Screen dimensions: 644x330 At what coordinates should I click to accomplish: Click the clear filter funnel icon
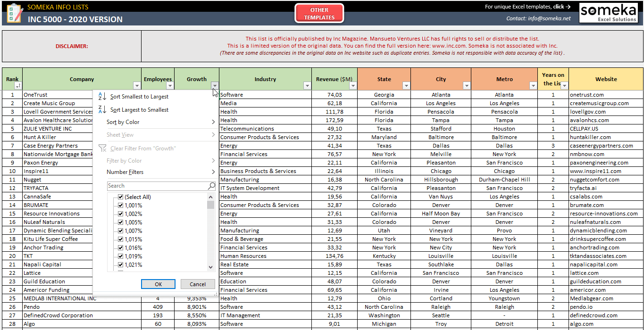pos(102,148)
